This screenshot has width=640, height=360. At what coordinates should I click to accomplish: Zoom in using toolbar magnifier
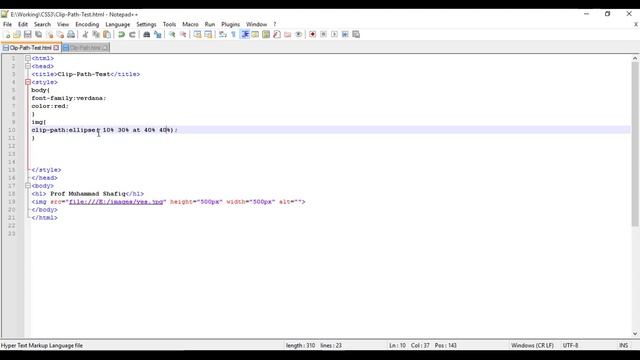click(x=172, y=35)
